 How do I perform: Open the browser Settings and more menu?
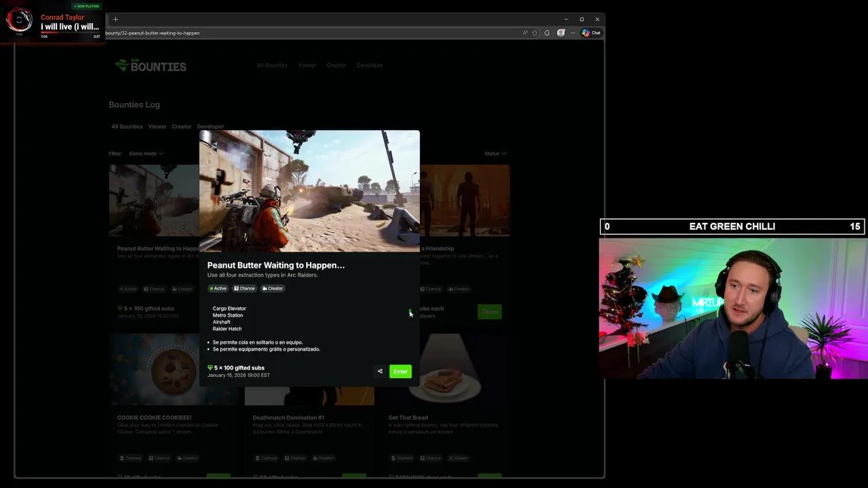(573, 33)
